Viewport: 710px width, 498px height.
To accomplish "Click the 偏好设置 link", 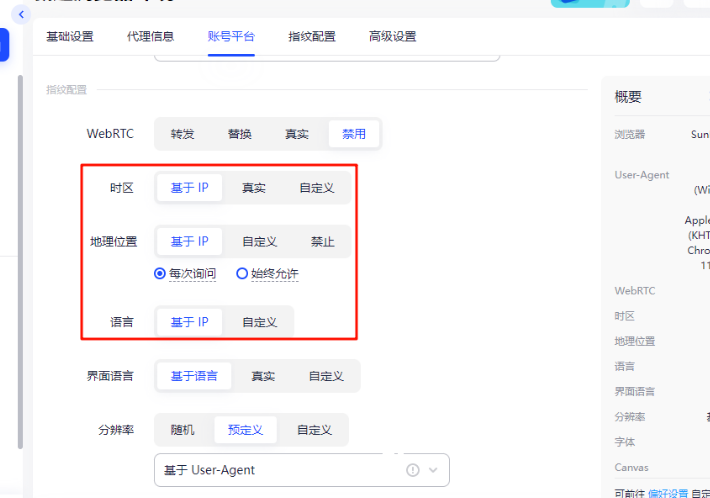I will pos(670,493).
